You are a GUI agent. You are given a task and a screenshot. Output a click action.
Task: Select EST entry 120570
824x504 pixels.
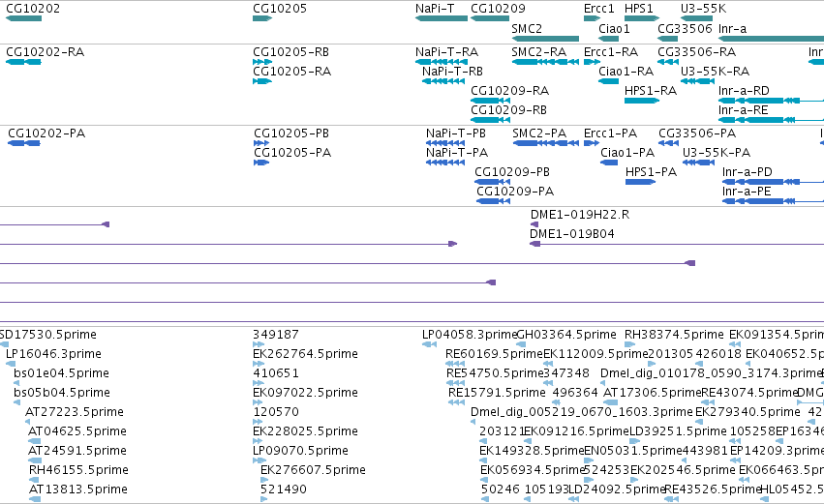pos(275,412)
